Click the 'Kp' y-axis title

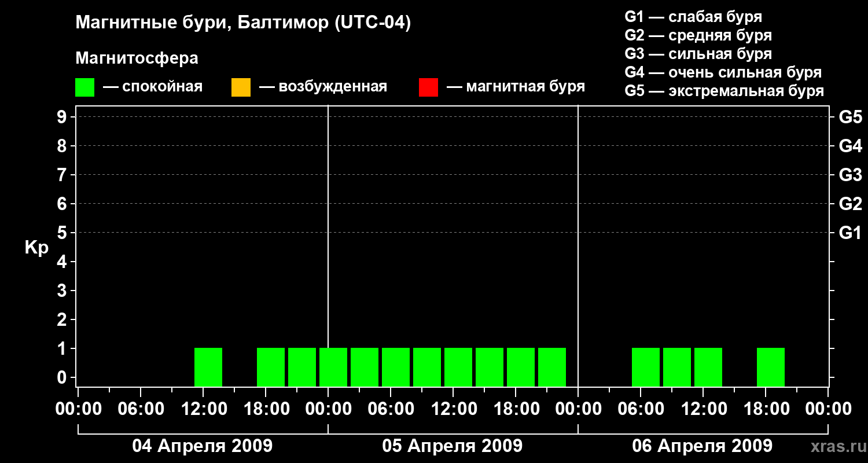[x=36, y=248]
